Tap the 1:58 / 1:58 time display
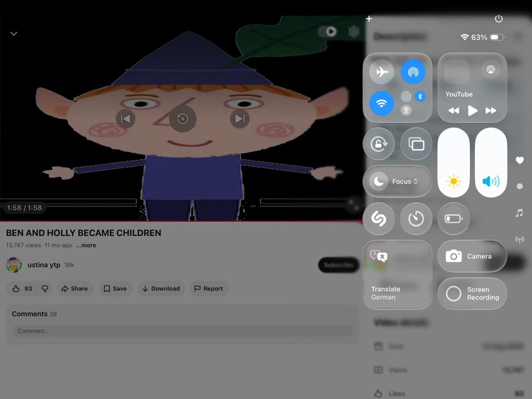 tap(24, 208)
